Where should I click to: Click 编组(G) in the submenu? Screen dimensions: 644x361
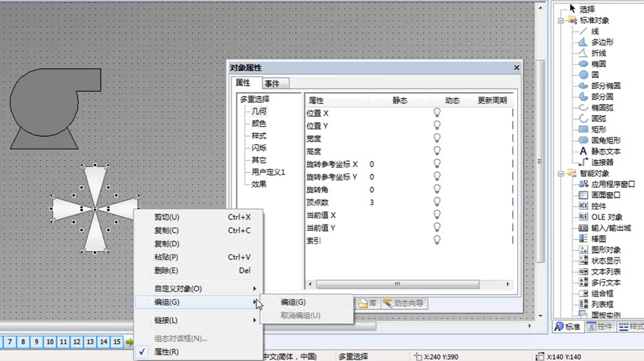[293, 302]
